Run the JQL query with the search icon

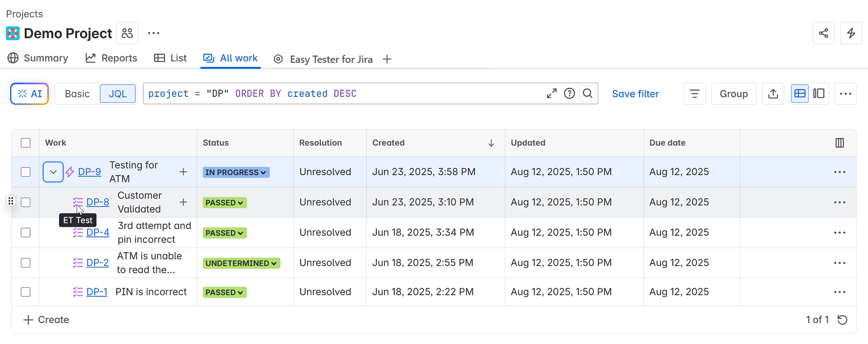click(x=588, y=94)
